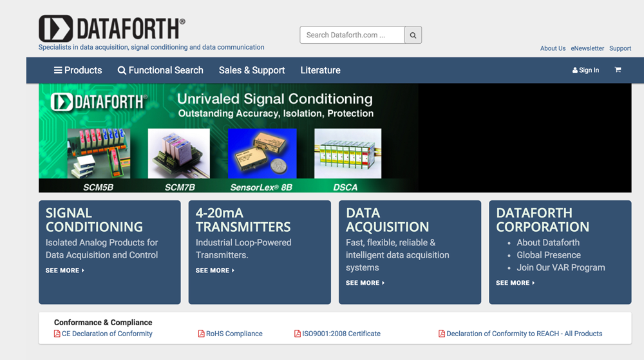Click the Dataforth logo inside the banner
This screenshot has width=644, height=360.
pos(99,102)
